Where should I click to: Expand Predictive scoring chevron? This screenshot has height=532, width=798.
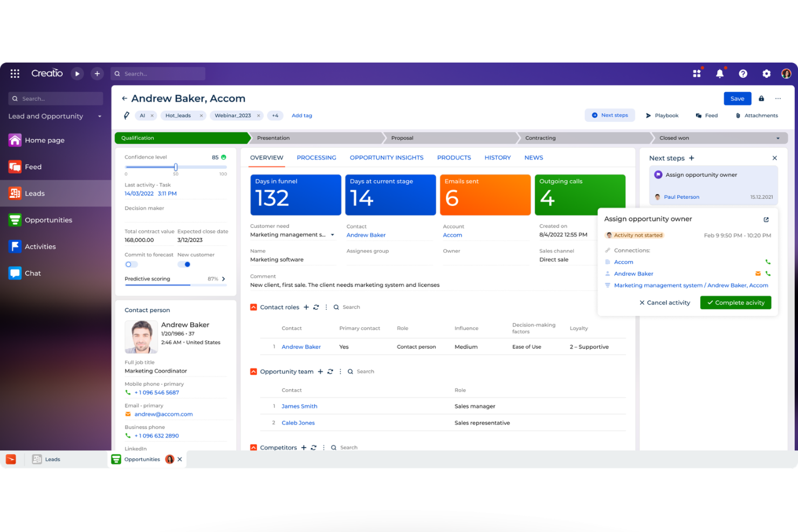coord(223,279)
